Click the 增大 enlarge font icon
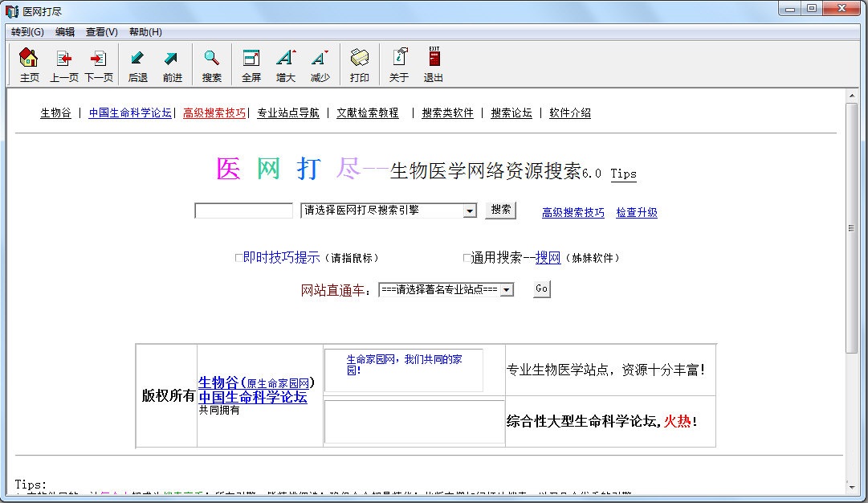The width and height of the screenshot is (868, 503). (286, 64)
